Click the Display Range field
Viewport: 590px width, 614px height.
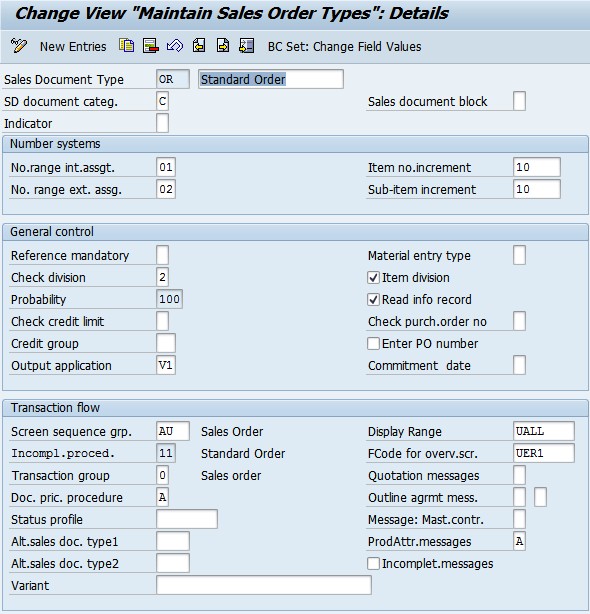coord(544,431)
